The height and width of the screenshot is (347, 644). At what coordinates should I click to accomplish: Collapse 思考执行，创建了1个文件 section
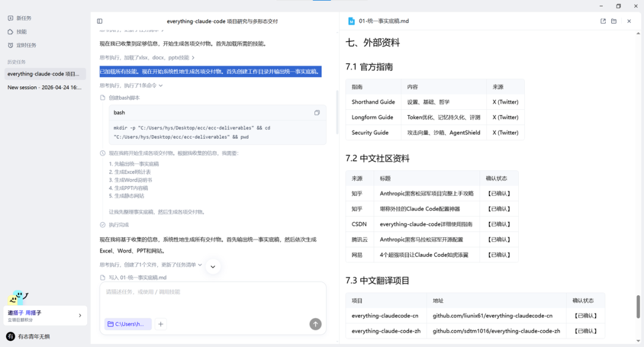(x=151, y=265)
